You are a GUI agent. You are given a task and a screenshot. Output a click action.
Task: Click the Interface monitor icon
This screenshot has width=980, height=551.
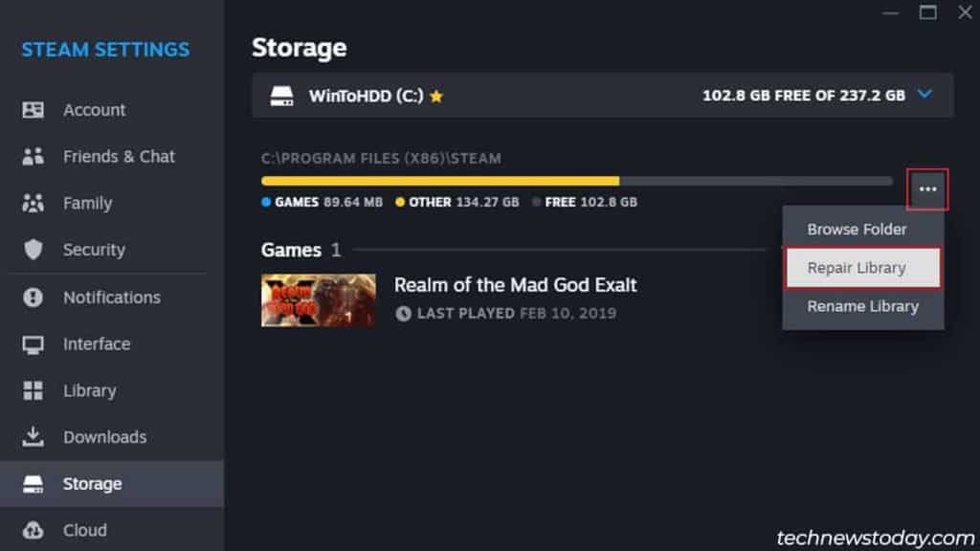pyautogui.click(x=33, y=344)
